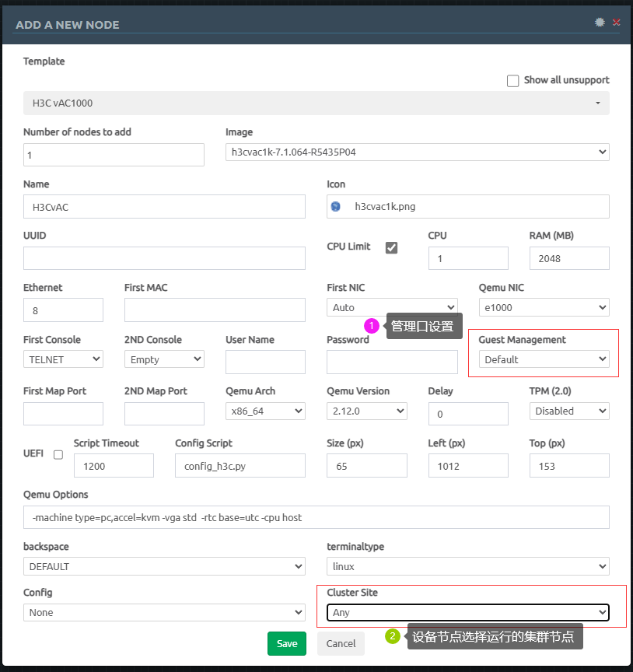
Task: Open 2ND Console dropdown
Action: 164,359
